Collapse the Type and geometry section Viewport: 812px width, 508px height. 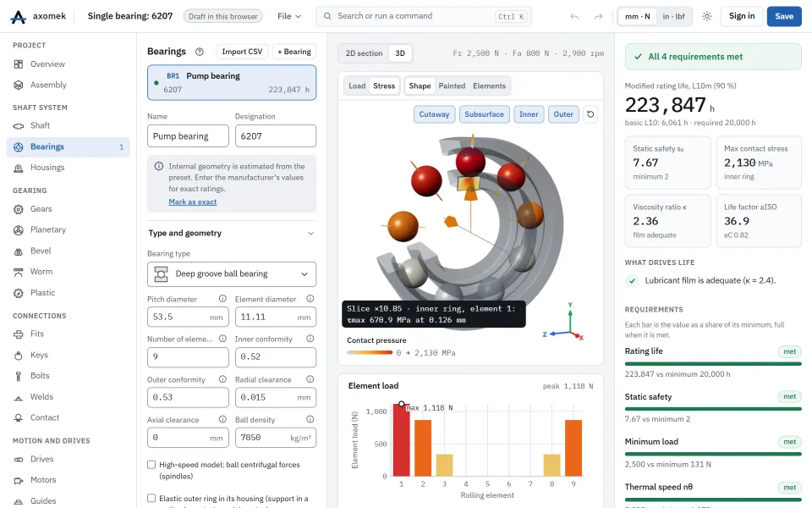(x=232, y=234)
